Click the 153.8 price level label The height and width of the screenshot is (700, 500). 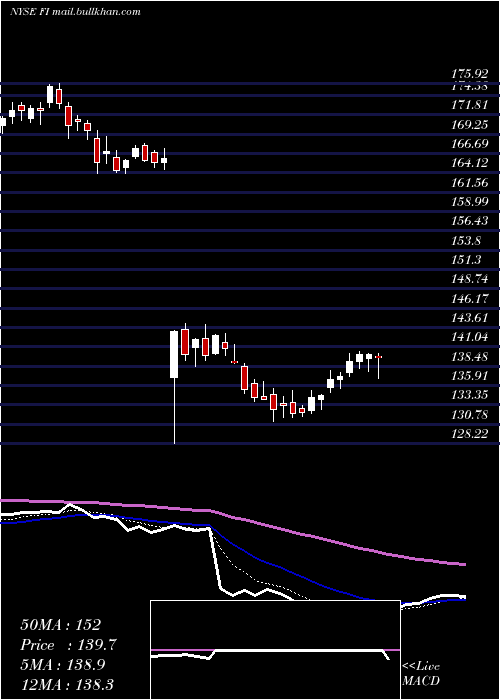pos(466,241)
